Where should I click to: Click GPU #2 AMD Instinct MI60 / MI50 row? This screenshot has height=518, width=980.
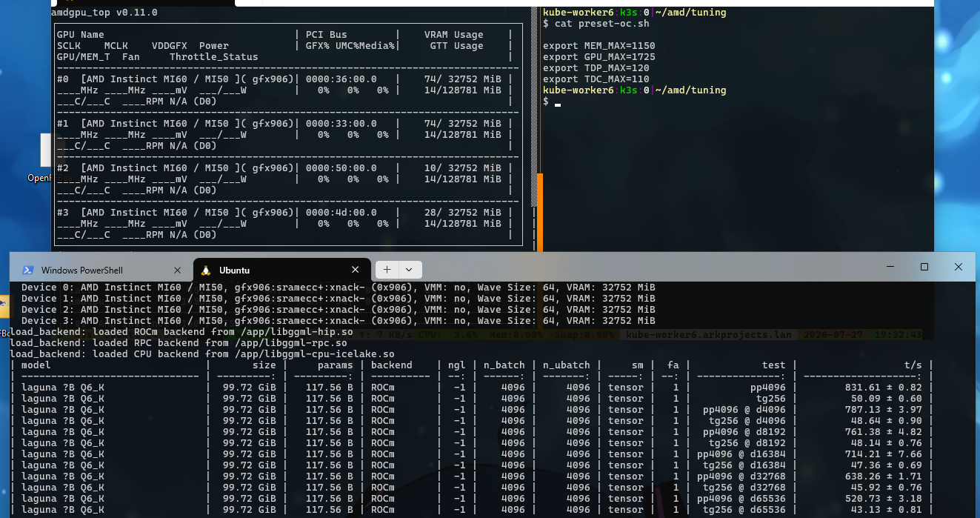point(175,168)
